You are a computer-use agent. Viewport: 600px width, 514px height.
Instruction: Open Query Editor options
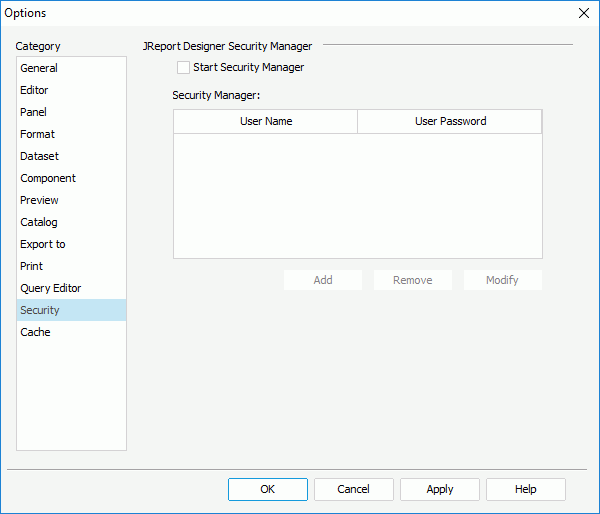[x=71, y=288]
